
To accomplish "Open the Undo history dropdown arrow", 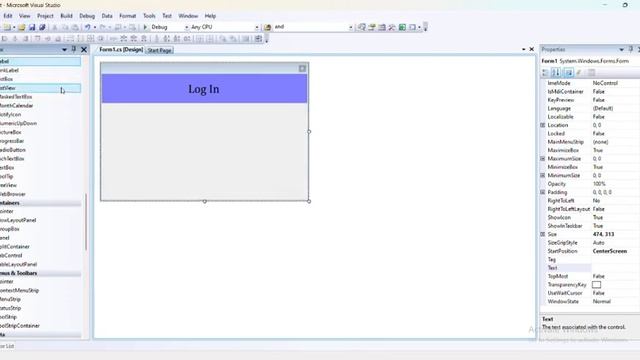I will (x=95, y=27).
